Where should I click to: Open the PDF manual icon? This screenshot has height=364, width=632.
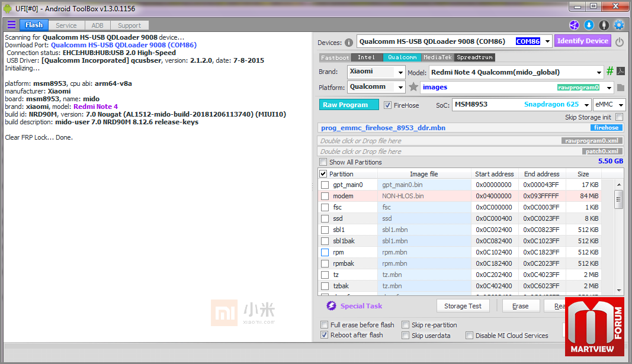click(620, 72)
